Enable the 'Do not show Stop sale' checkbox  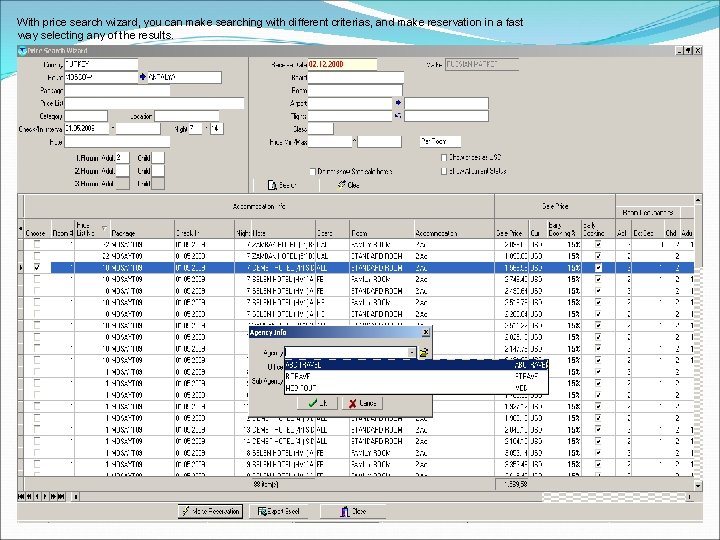313,171
